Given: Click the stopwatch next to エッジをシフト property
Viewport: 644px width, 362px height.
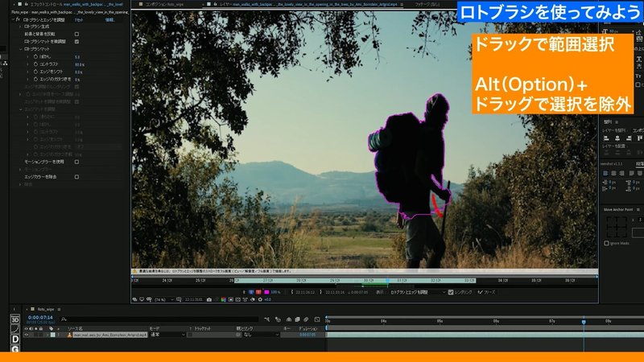Looking at the screenshot, I should click(35, 72).
